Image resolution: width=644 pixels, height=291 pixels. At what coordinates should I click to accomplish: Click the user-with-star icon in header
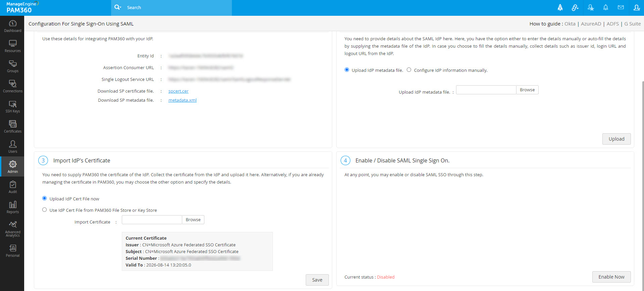pos(591,7)
